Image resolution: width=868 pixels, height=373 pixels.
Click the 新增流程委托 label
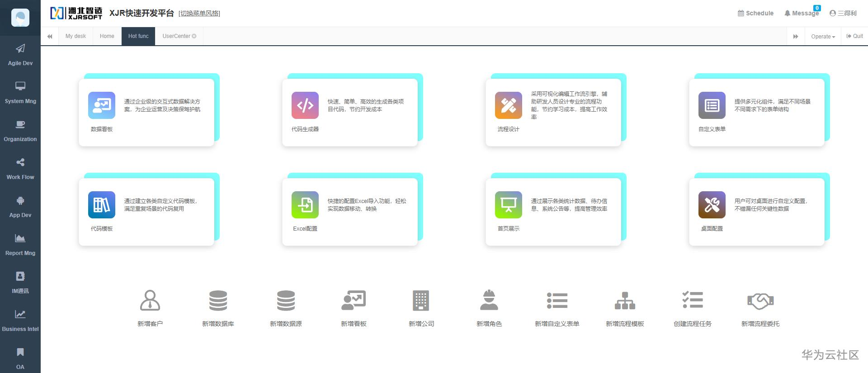(x=760, y=324)
